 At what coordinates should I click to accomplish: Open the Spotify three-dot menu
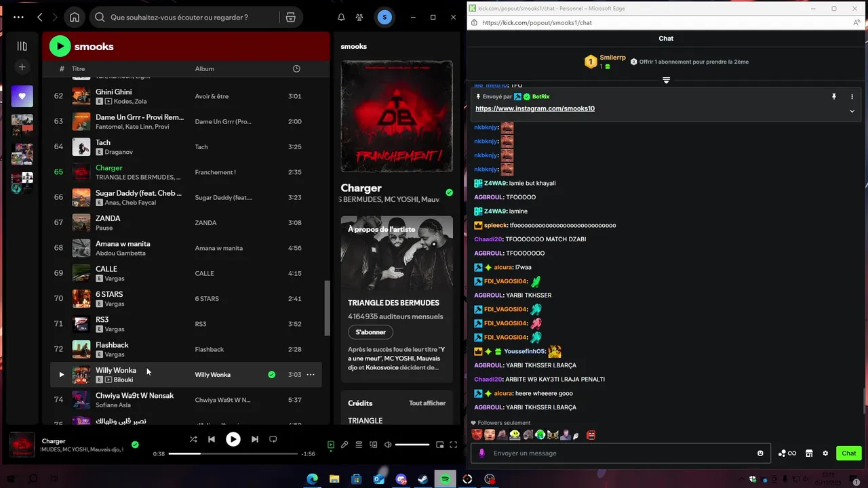click(19, 17)
